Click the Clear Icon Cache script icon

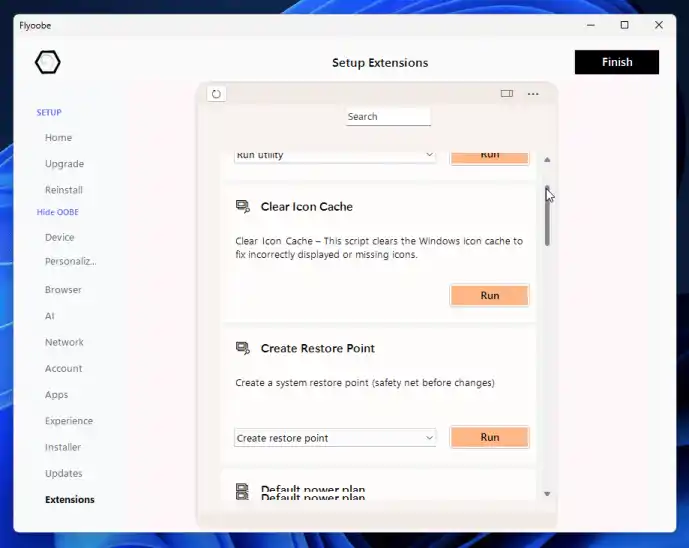pos(242,207)
